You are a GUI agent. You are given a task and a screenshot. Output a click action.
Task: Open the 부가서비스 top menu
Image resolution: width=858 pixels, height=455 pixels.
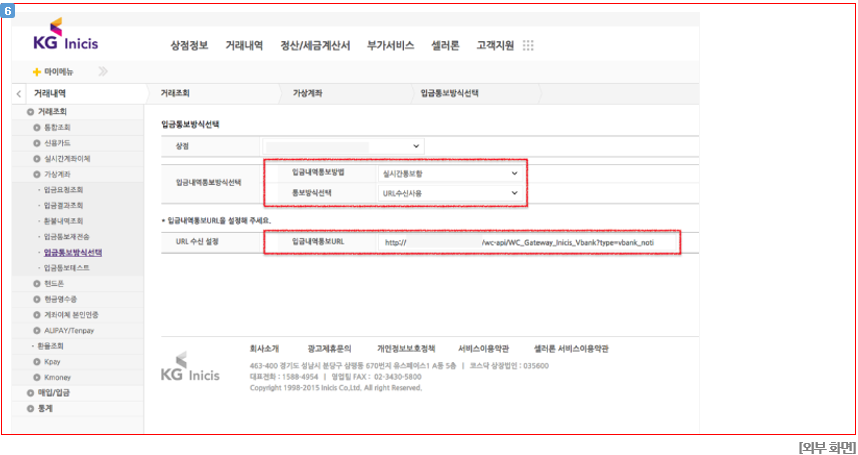pyautogui.click(x=391, y=46)
